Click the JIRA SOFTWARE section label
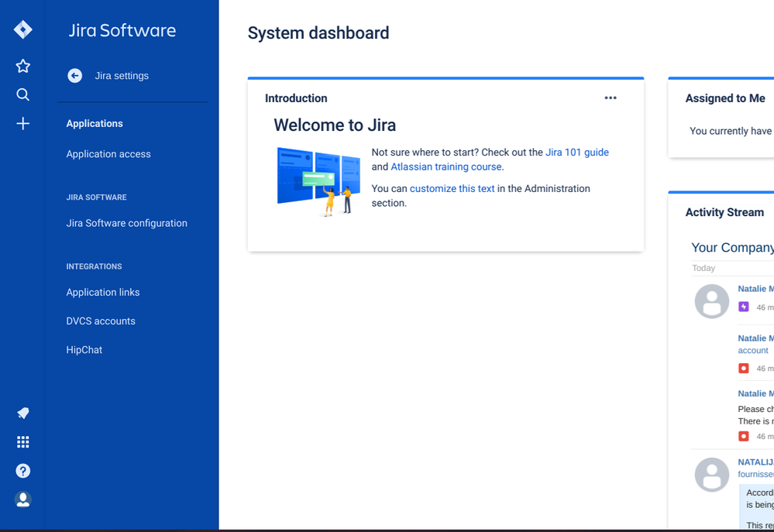 coord(97,197)
